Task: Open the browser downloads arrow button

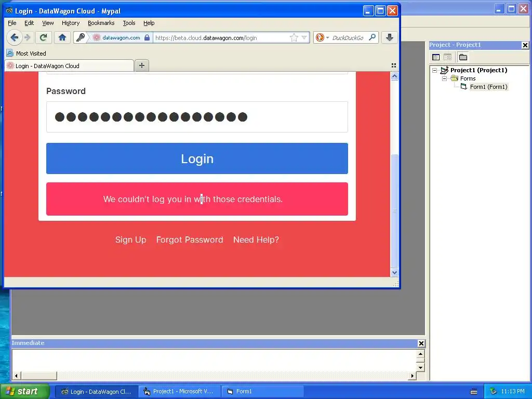Action: coord(390,37)
